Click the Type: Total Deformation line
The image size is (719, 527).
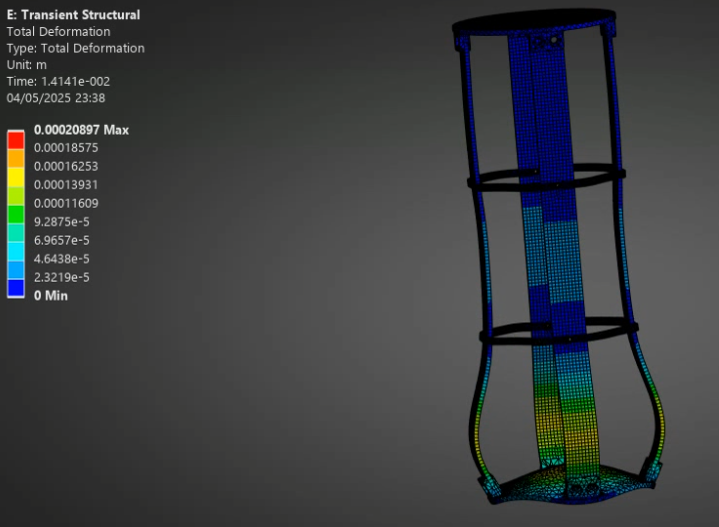(75, 48)
